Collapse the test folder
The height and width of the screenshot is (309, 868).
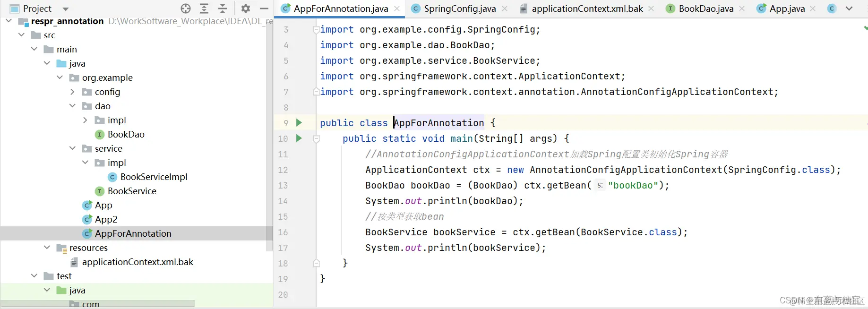(34, 276)
